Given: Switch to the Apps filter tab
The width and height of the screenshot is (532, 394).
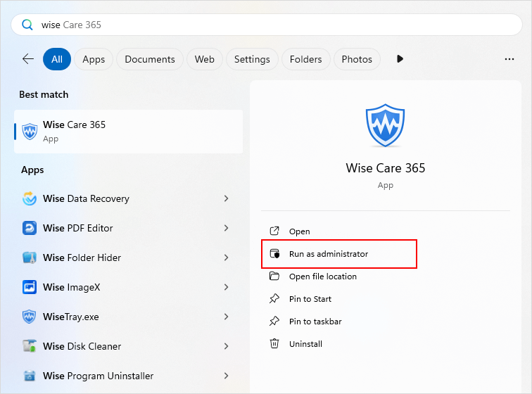Looking at the screenshot, I should coord(94,59).
